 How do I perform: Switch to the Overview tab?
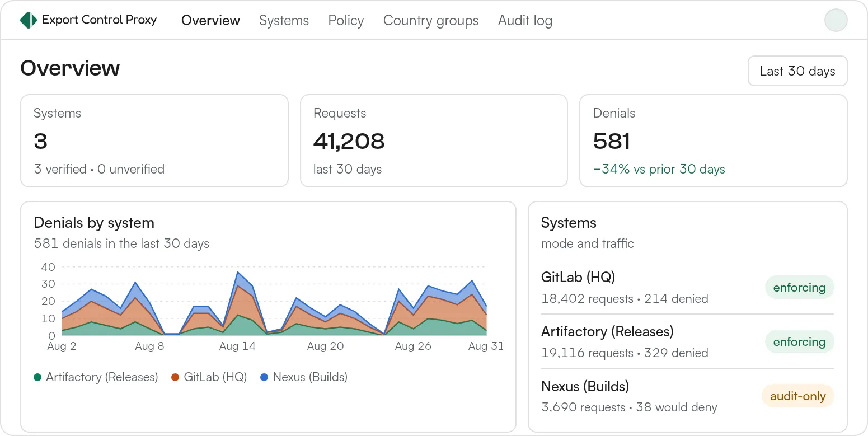[210, 21]
